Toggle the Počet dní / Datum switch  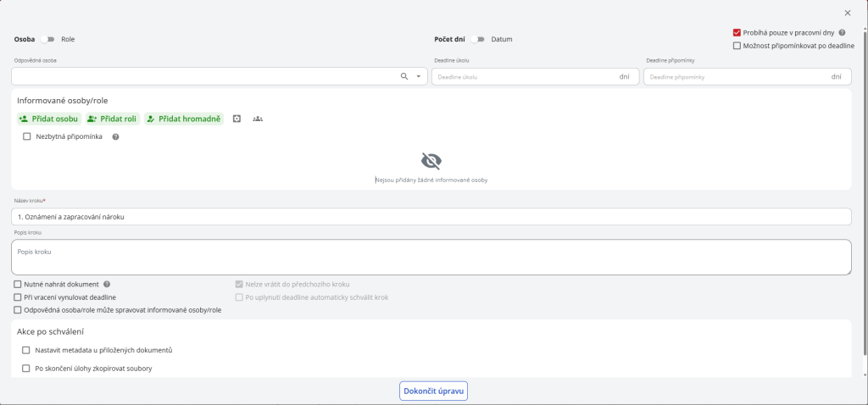coord(479,39)
